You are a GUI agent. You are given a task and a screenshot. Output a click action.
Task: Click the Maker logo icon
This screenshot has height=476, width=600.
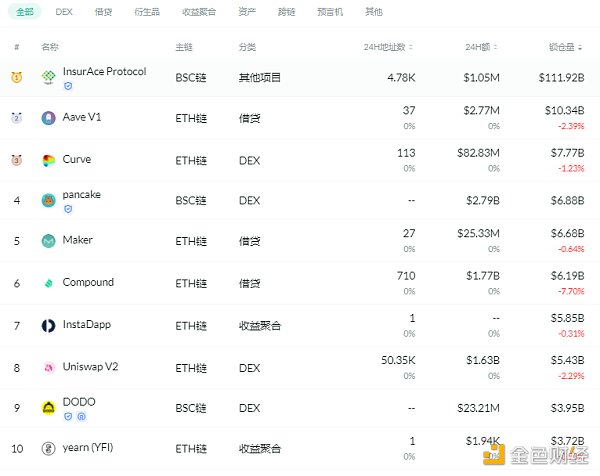[x=48, y=241]
